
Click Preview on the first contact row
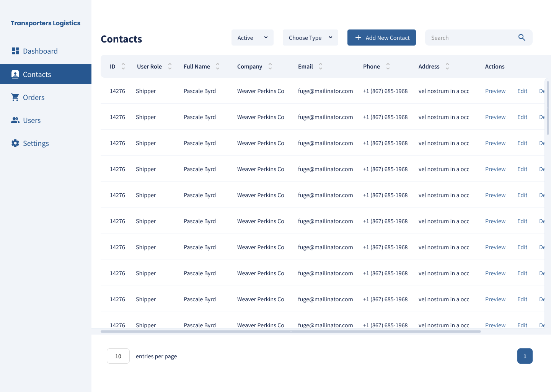pos(495,91)
